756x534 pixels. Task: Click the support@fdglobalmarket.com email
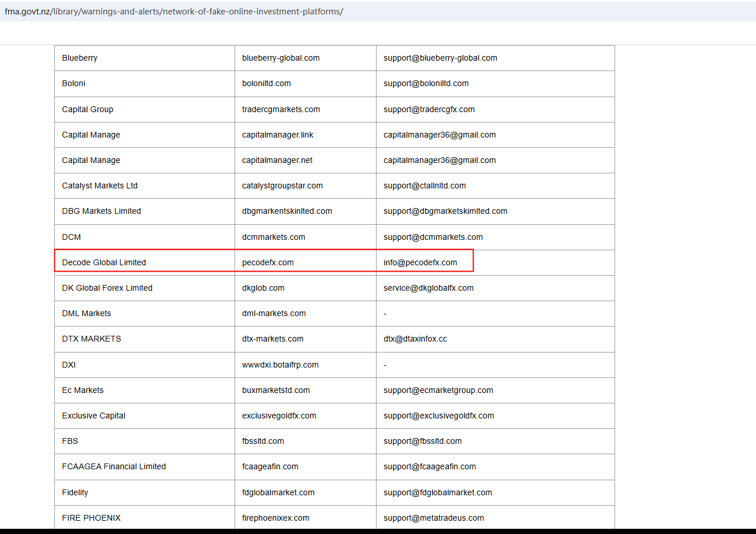[x=438, y=492]
